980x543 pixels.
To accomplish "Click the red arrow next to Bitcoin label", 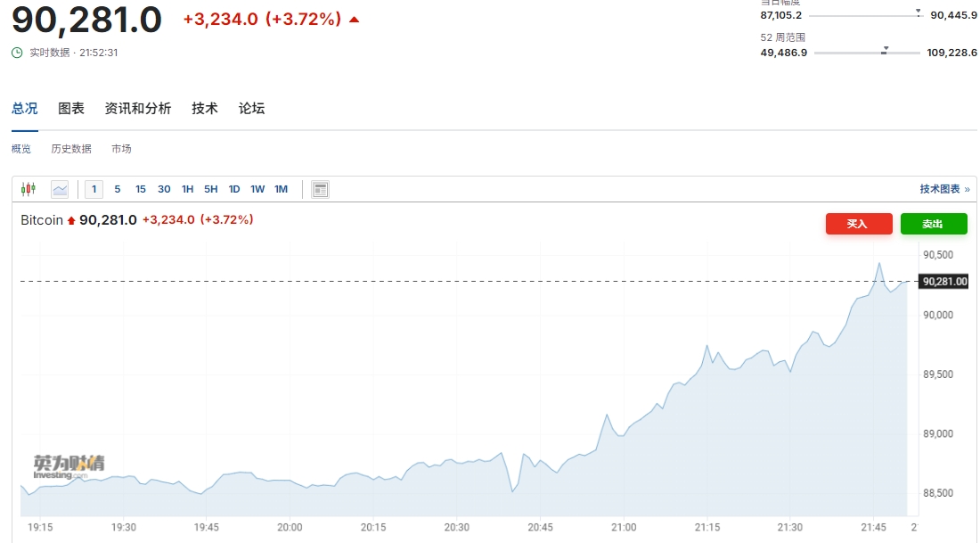I will 71,220.
